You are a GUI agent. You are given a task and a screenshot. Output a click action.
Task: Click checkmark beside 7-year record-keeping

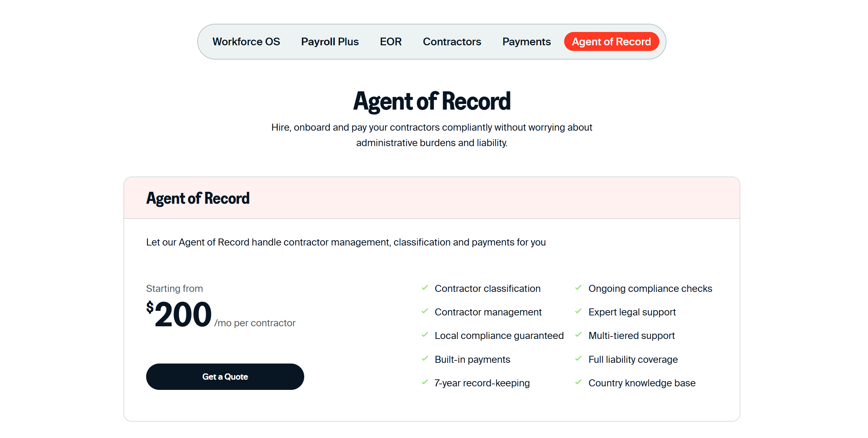point(425,382)
